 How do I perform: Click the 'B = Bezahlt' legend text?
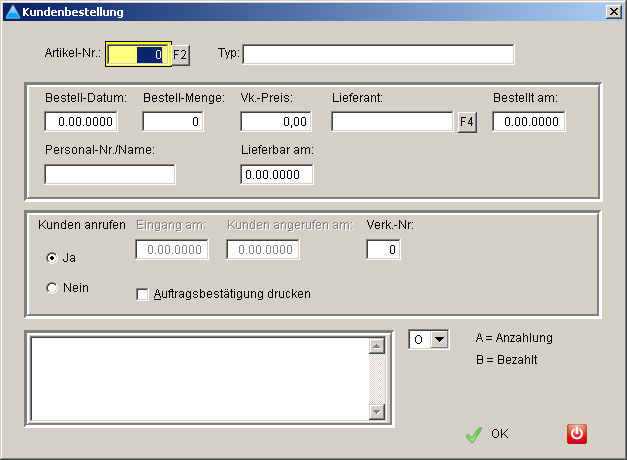click(507, 360)
